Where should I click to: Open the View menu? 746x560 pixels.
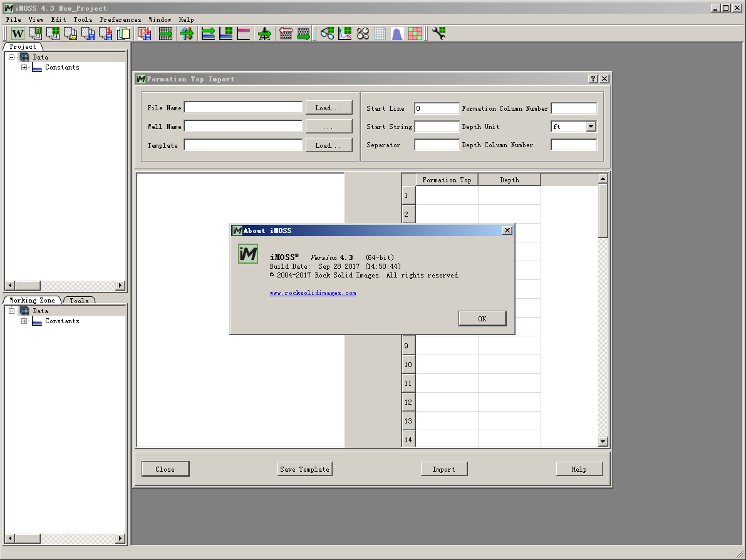[x=36, y=19]
